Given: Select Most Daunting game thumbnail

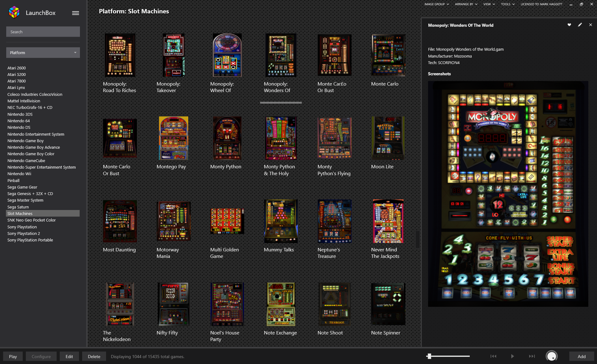Looking at the screenshot, I should click(x=120, y=221).
